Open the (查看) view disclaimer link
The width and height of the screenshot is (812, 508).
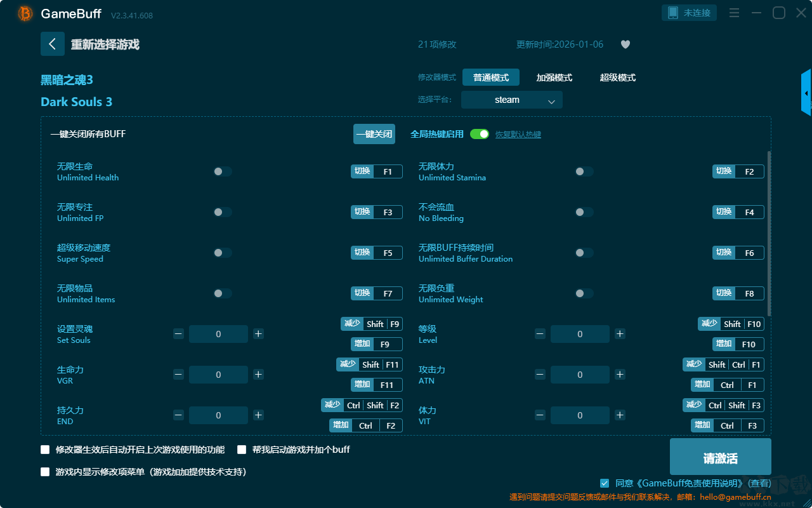click(758, 483)
